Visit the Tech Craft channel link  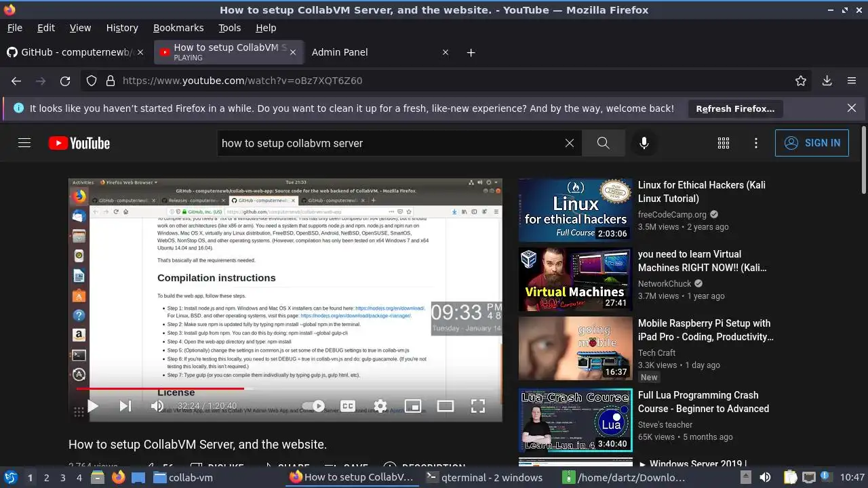point(657,353)
